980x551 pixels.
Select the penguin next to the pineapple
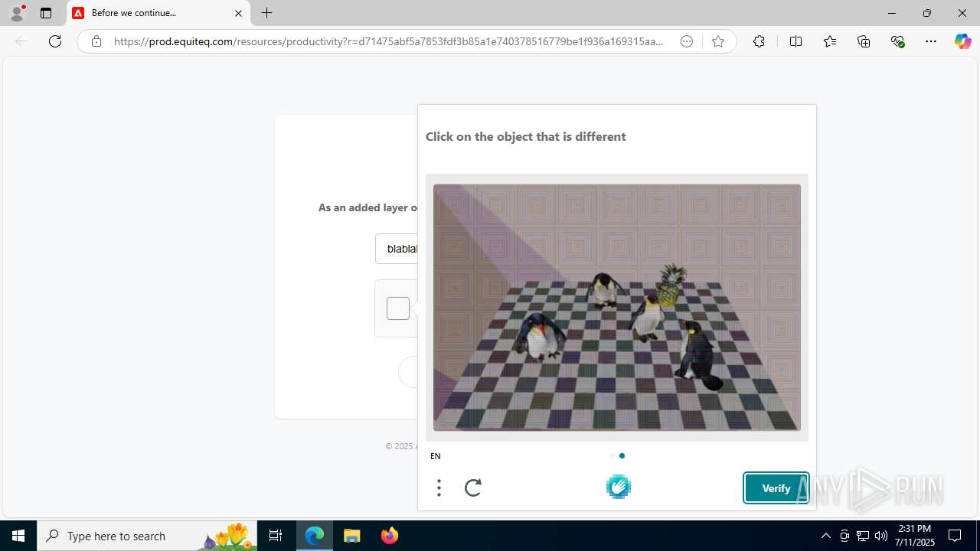(x=648, y=317)
